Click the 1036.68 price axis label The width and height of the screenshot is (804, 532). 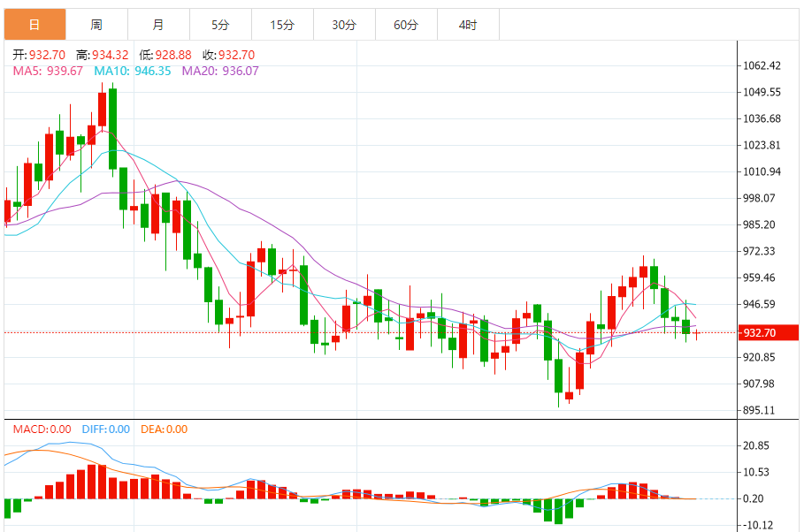point(762,119)
